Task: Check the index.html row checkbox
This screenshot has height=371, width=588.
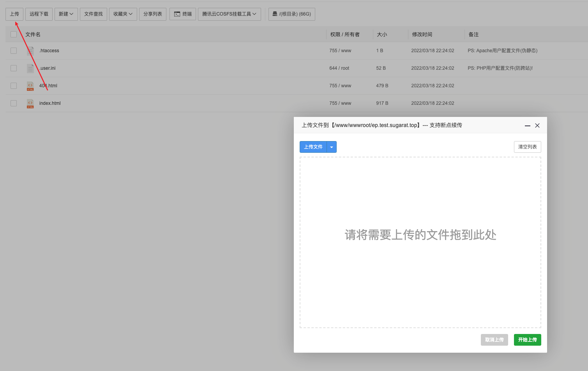Action: click(14, 103)
